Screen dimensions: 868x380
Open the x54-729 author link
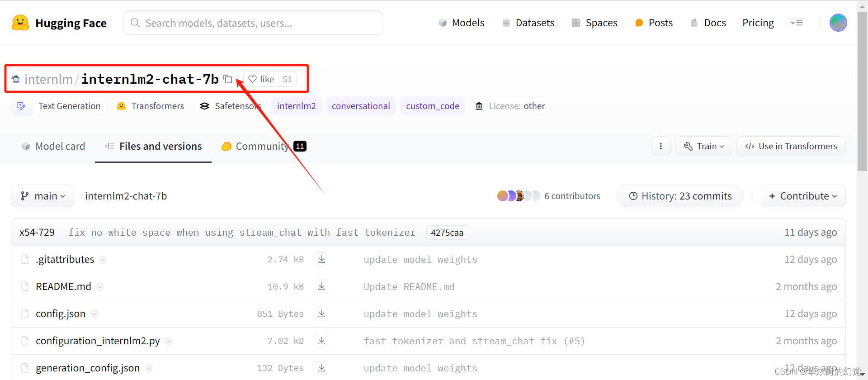[x=37, y=233]
